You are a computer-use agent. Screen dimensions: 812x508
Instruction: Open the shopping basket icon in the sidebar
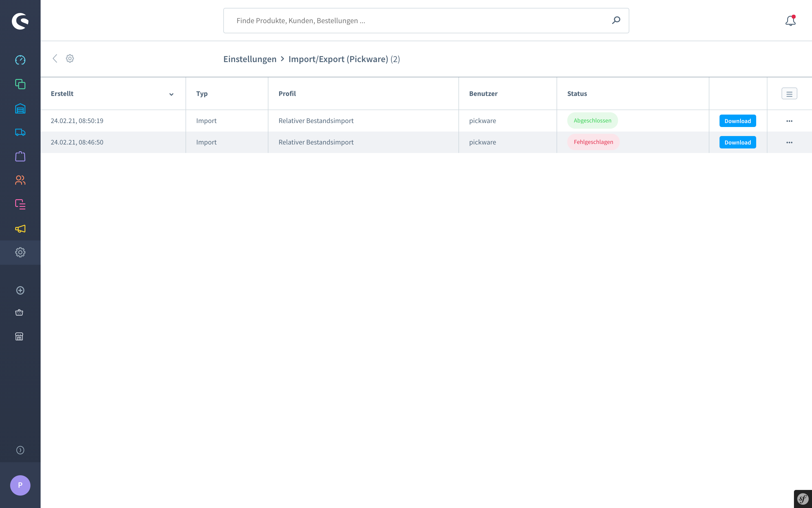click(x=19, y=312)
